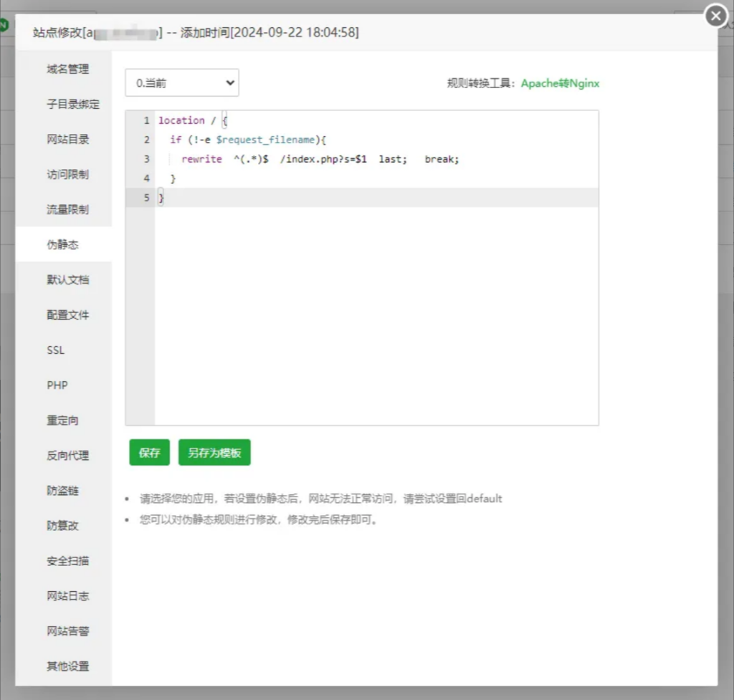Open the 反向代理 tab
This screenshot has height=700, width=734.
(x=64, y=455)
